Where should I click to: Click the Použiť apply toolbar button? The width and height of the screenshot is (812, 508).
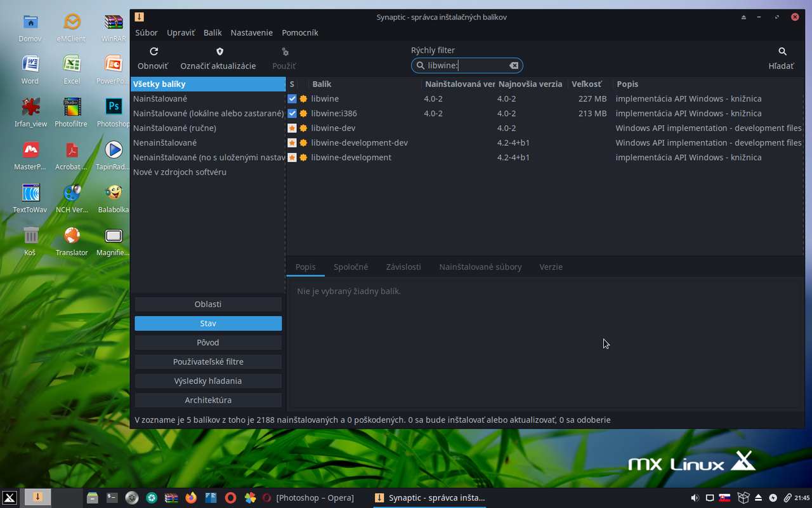tap(284, 58)
